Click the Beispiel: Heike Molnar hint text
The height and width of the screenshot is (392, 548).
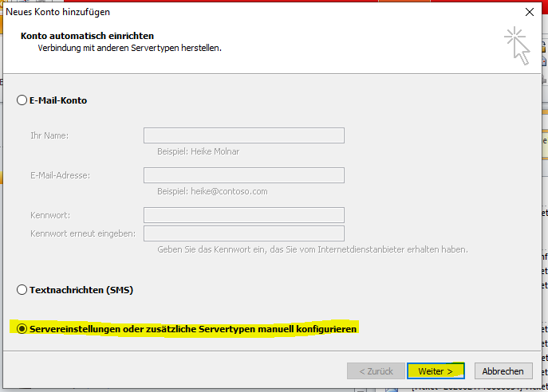[198, 151]
